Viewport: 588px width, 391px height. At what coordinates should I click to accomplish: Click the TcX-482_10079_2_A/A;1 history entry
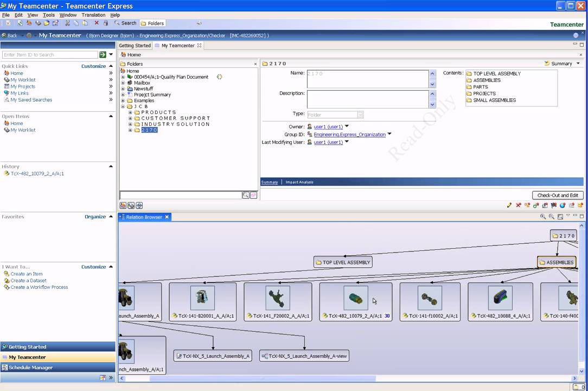pos(37,174)
